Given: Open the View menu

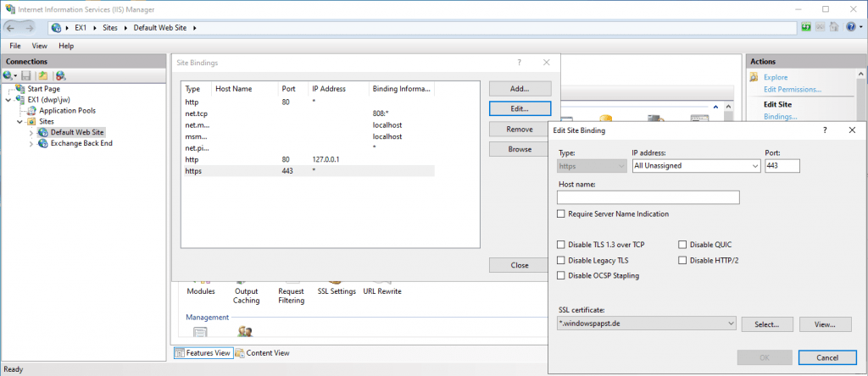Looking at the screenshot, I should tap(40, 46).
